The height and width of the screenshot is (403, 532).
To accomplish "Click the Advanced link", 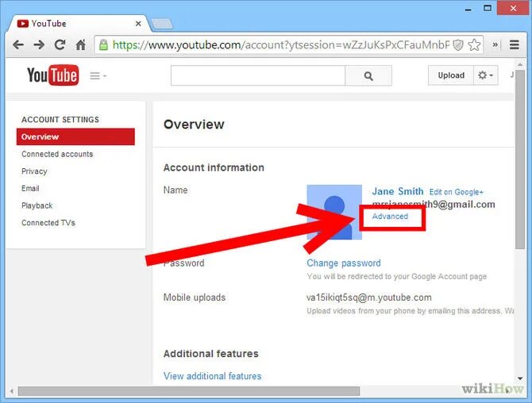I will pyautogui.click(x=390, y=217).
